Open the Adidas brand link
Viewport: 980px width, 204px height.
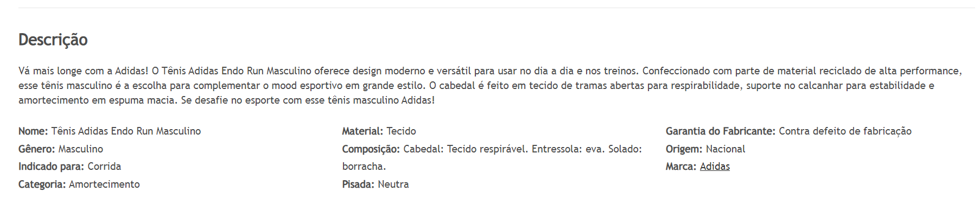(715, 167)
